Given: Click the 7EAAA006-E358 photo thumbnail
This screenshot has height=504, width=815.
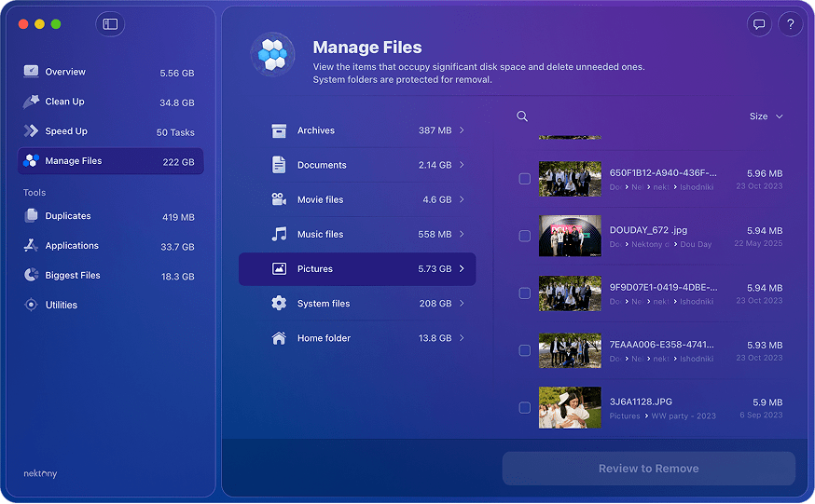Looking at the screenshot, I should (570, 350).
